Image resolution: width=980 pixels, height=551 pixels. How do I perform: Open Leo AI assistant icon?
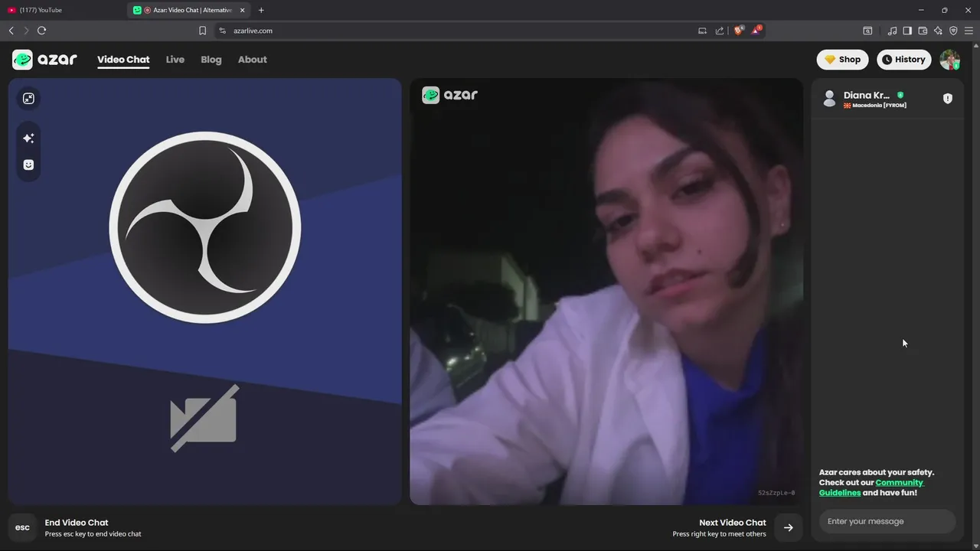click(x=938, y=31)
